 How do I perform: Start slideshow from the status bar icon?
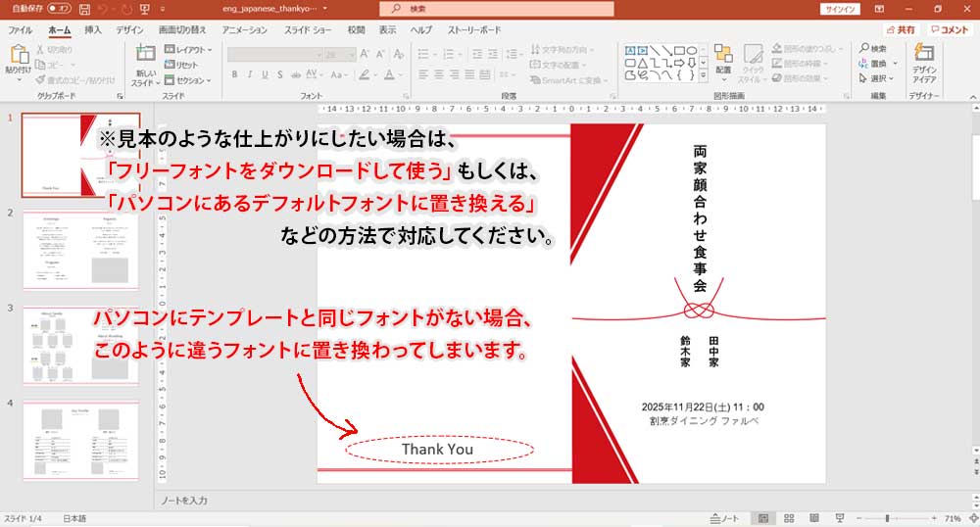[x=839, y=518]
